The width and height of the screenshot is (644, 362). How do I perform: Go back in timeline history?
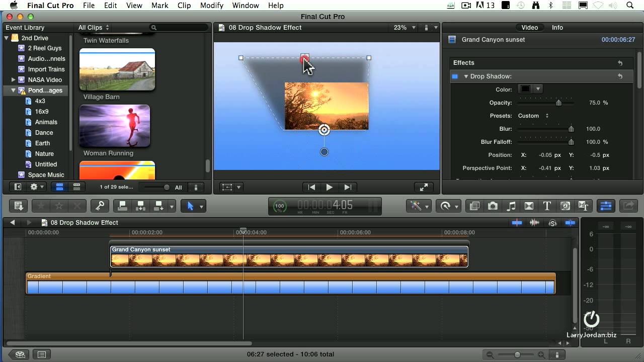pos(13,223)
